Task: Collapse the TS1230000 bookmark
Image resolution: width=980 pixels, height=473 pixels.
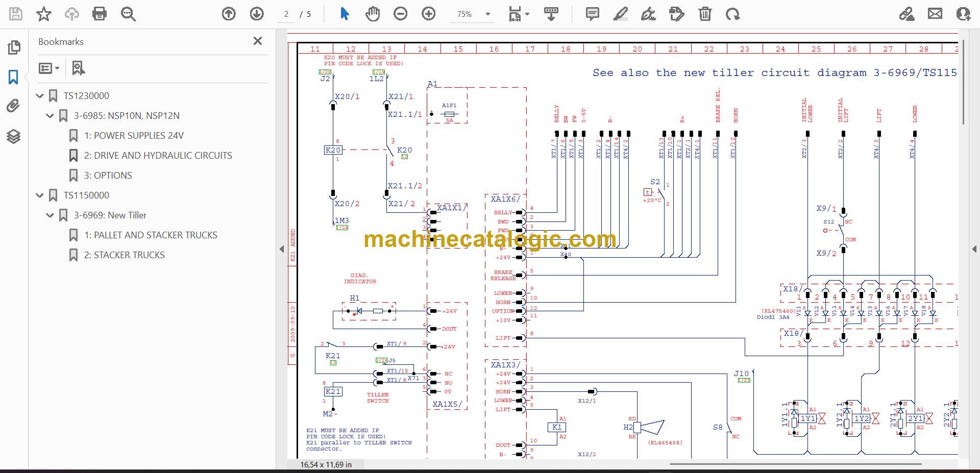Action: coord(40,95)
